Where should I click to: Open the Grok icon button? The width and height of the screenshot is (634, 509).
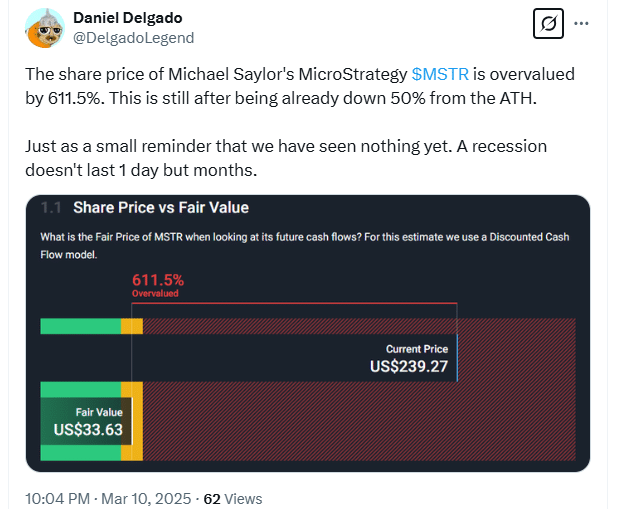click(548, 22)
